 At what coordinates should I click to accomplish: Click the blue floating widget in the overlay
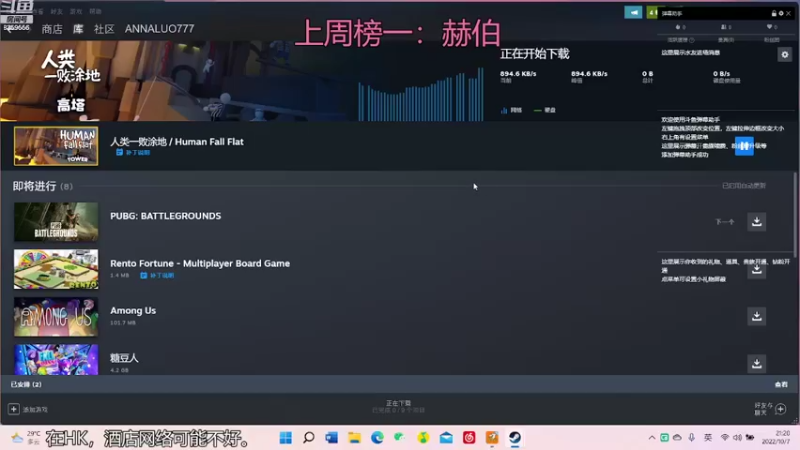click(744, 146)
